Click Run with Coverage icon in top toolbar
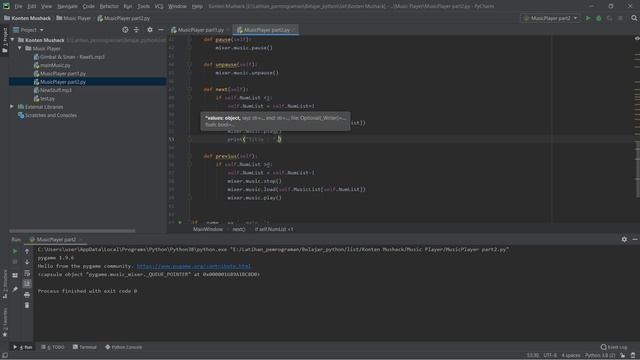Image resolution: width=640 pixels, height=360 pixels. point(609,18)
